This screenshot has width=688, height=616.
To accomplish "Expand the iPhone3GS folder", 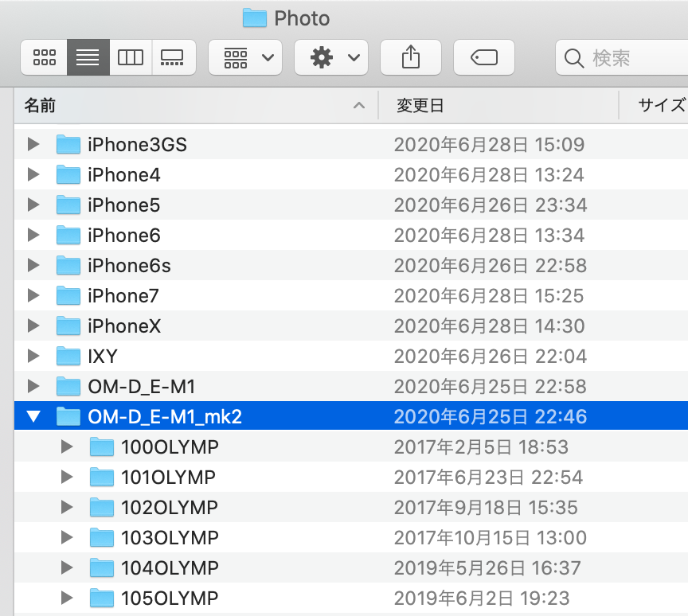I will [33, 144].
